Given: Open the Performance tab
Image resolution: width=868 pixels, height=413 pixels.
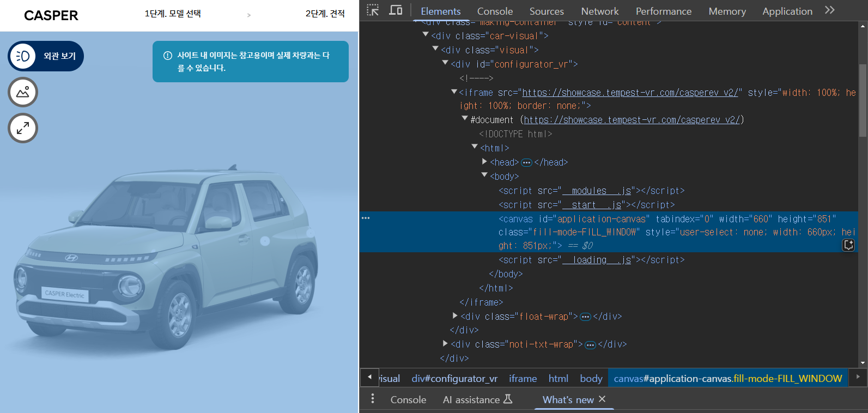Looking at the screenshot, I should tap(664, 11).
